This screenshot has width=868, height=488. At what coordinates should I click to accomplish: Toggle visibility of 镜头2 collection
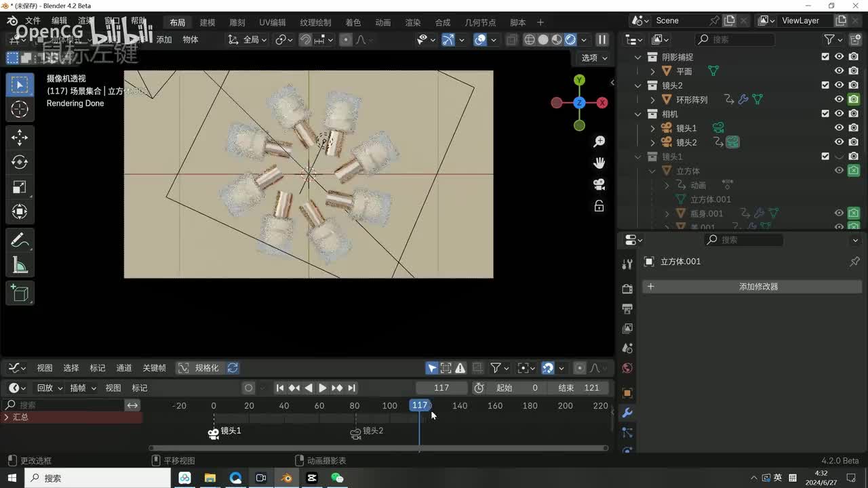coord(839,85)
